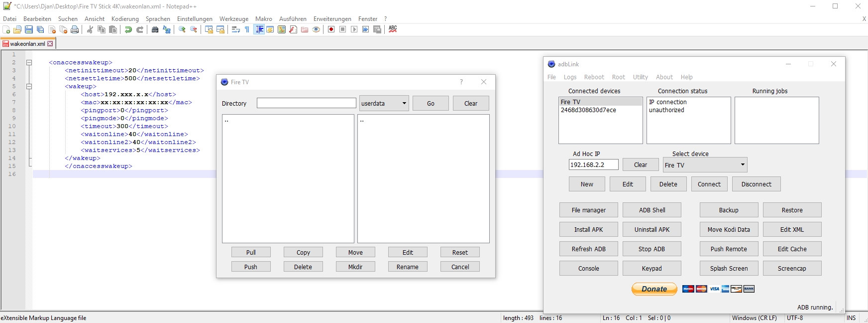Viewport: 868px width, 323px height.
Task: Open the Kodierung menu
Action: [x=125, y=19]
